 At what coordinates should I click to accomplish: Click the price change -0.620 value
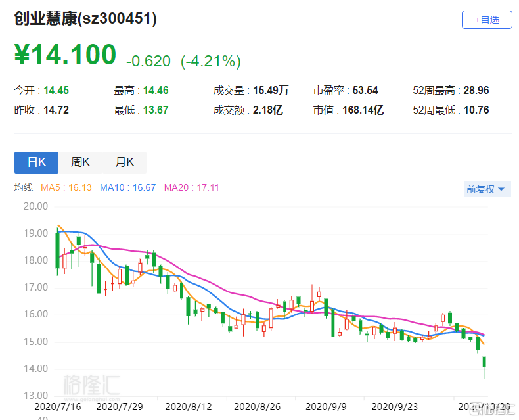(148, 61)
